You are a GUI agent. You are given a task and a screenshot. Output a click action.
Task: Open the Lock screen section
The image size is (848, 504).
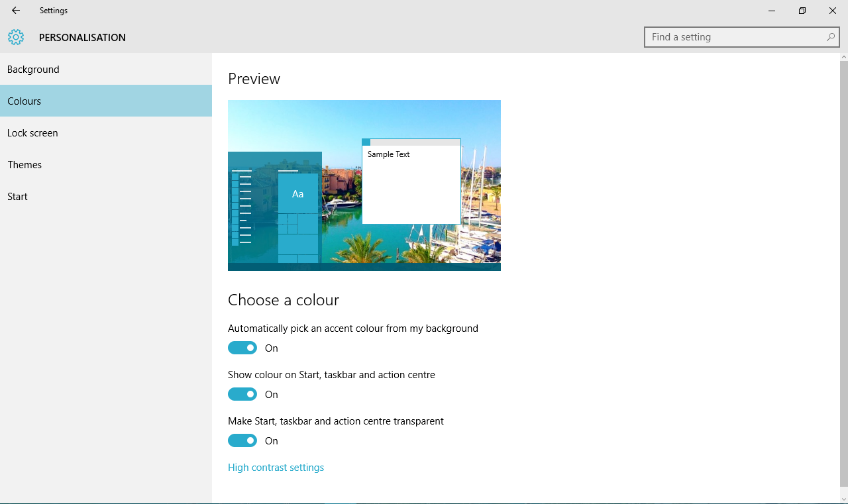(x=106, y=132)
